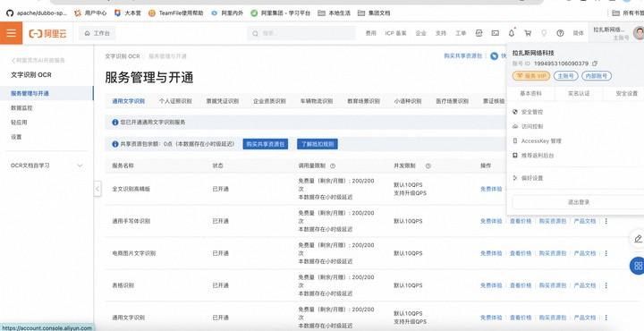Click the 推荐返利后台 icon
644x331 pixels.
click(x=515, y=156)
